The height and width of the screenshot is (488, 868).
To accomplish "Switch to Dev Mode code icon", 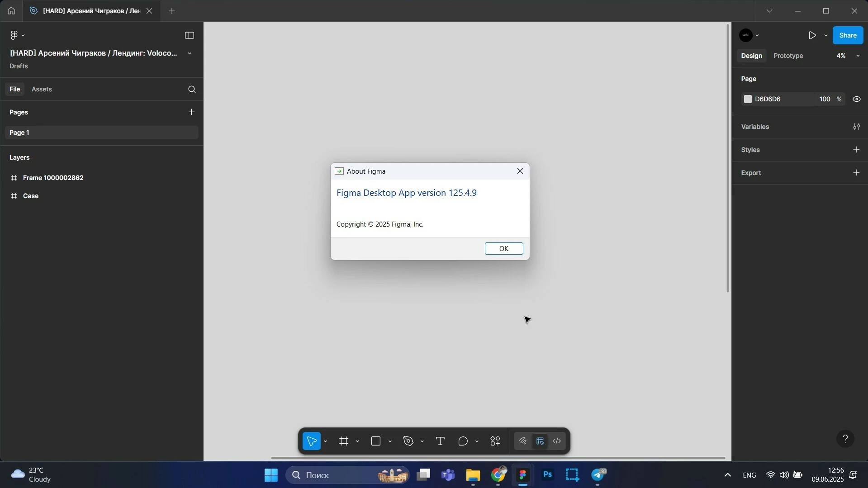I will click(557, 441).
